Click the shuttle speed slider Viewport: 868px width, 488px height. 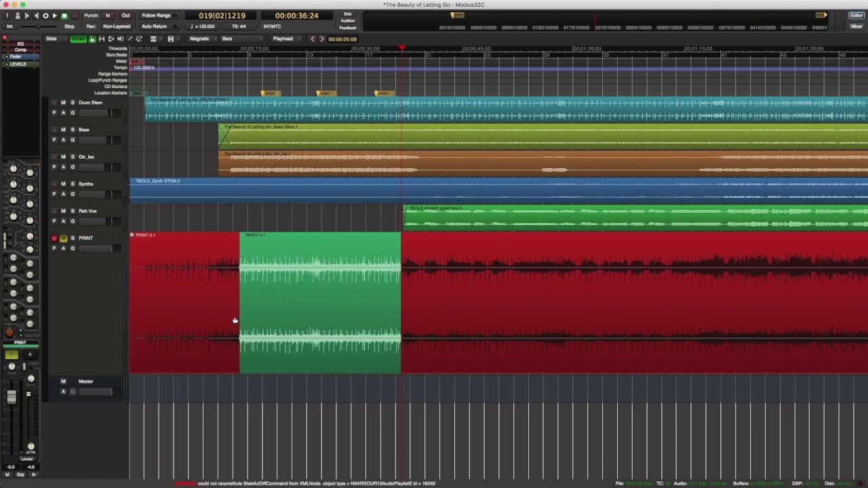point(39,26)
